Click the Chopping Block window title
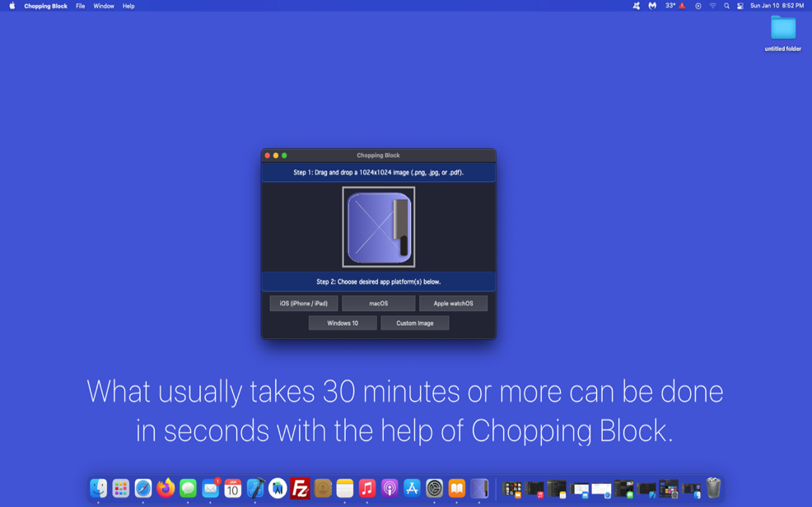 (x=378, y=156)
